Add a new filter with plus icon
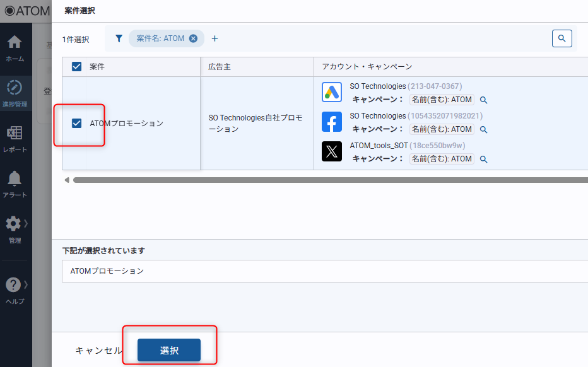588x367 pixels. [215, 38]
